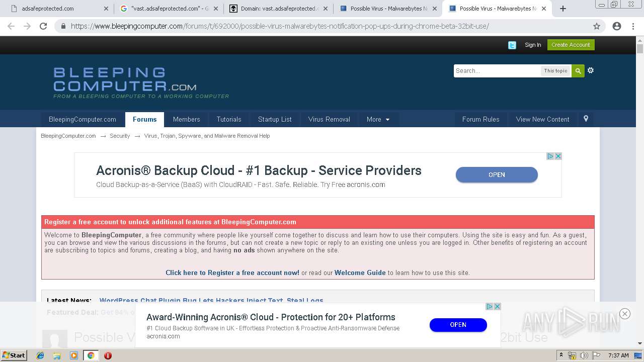Image resolution: width=644 pixels, height=362 pixels.
Task: Click into the forum Search field
Action: (497, 71)
